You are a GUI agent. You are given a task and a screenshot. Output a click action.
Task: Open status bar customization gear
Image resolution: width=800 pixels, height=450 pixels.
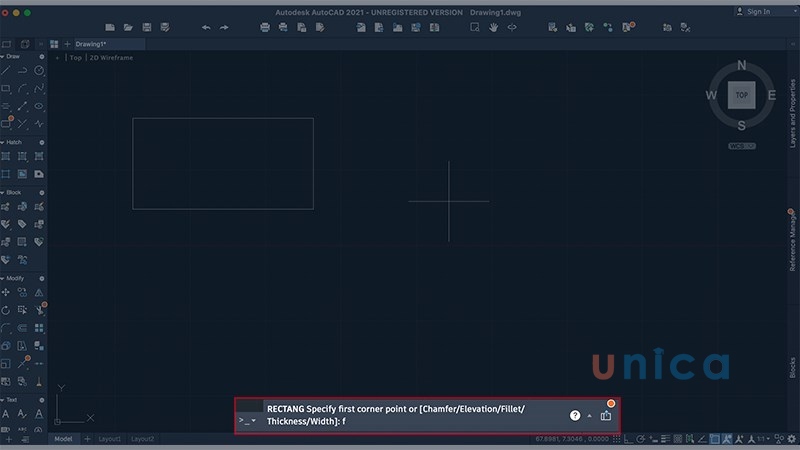pyautogui.click(x=792, y=439)
